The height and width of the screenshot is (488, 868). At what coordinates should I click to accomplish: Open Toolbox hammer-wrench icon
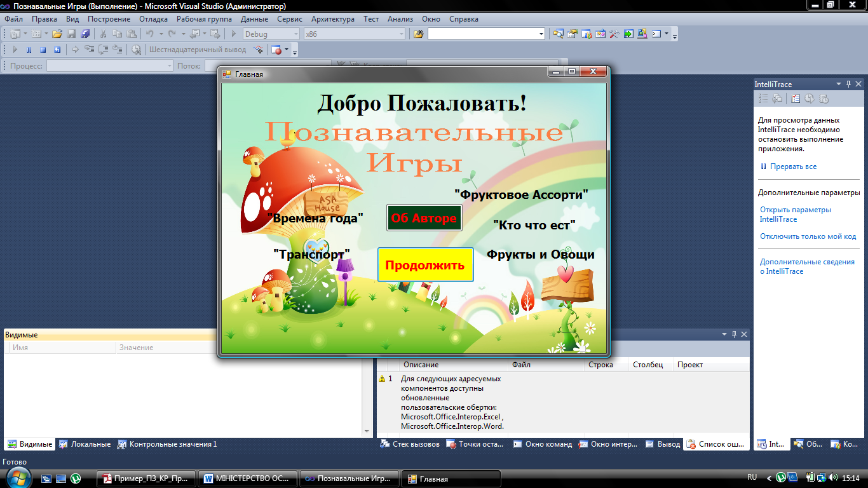tap(614, 34)
